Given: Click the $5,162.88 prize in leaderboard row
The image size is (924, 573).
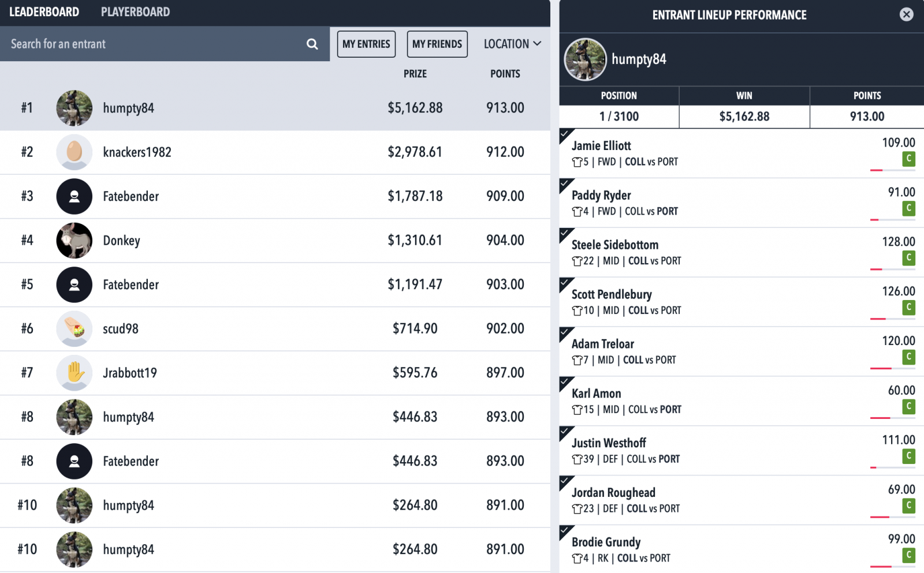Looking at the screenshot, I should (415, 108).
